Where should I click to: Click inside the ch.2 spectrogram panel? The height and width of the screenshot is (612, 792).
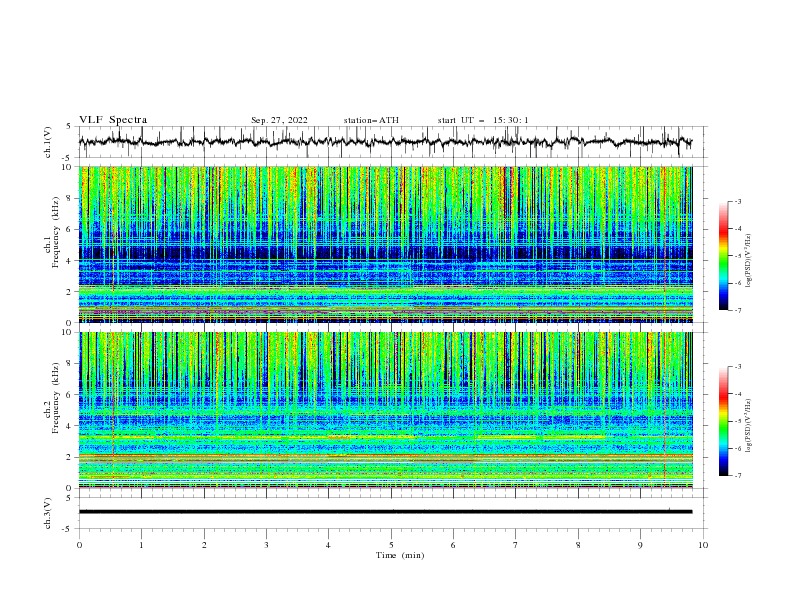385,410
